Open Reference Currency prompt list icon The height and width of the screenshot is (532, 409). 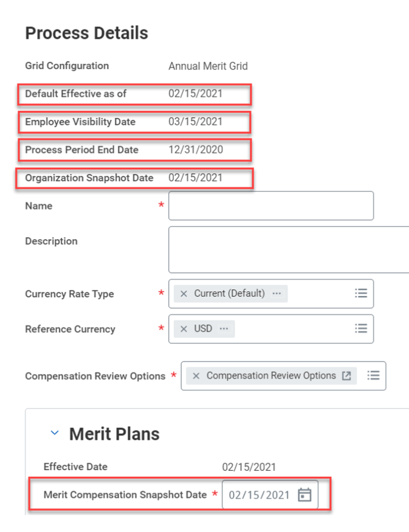coord(361,329)
